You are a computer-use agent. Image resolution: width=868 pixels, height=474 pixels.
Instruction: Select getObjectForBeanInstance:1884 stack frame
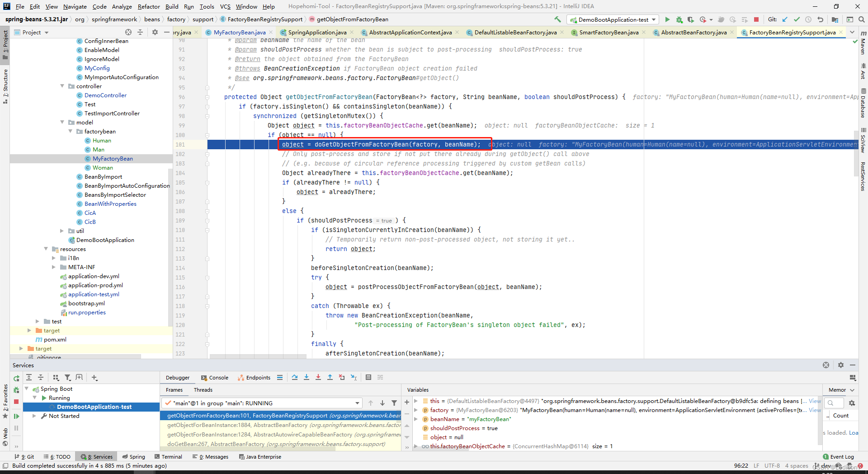pyautogui.click(x=280, y=425)
